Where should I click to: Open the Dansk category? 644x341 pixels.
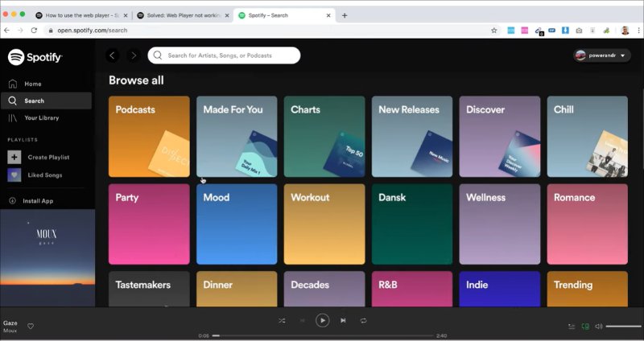pyautogui.click(x=412, y=224)
